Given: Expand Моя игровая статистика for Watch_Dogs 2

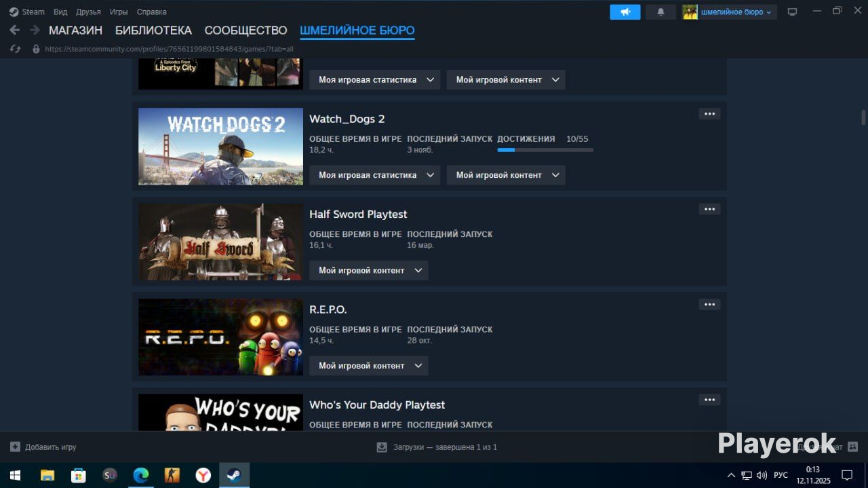Looking at the screenshot, I should pos(375,175).
